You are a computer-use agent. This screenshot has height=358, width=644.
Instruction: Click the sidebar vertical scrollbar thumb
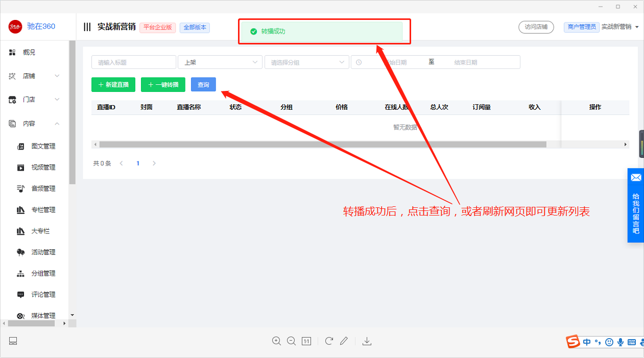[x=72, y=112]
